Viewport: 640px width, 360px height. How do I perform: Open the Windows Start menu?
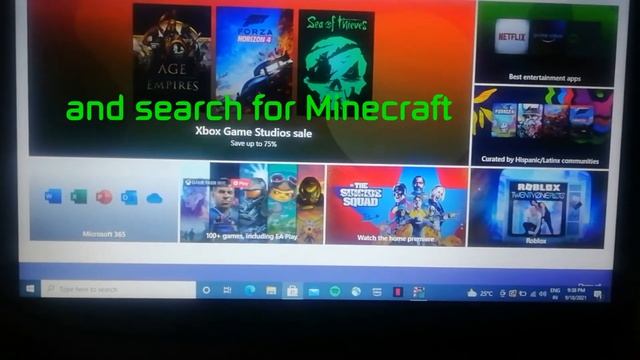[x=30, y=289]
